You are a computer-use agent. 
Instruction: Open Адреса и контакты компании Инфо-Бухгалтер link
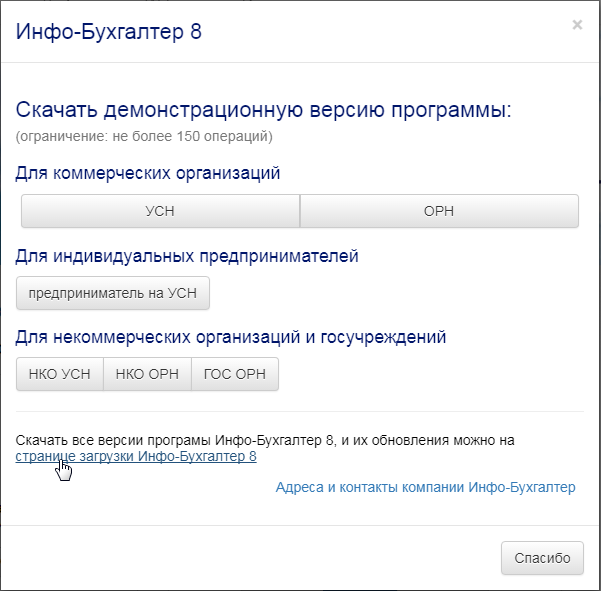pyautogui.click(x=425, y=488)
